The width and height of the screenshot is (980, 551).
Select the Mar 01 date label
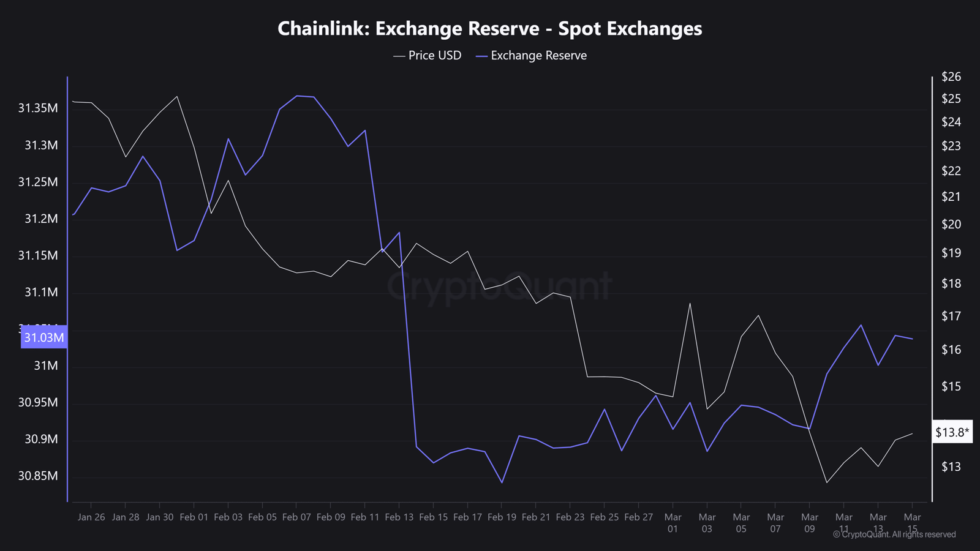point(673,523)
